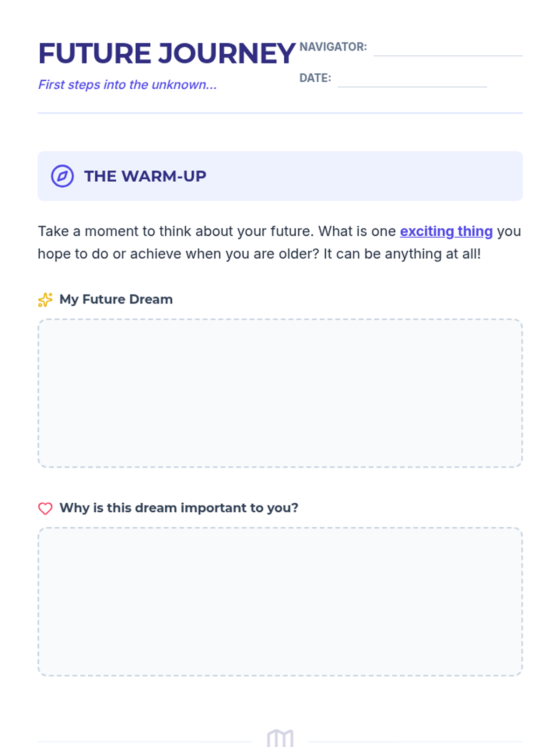Click the Why is this dream important label
The width and height of the screenshot is (560, 747).
pos(179,508)
